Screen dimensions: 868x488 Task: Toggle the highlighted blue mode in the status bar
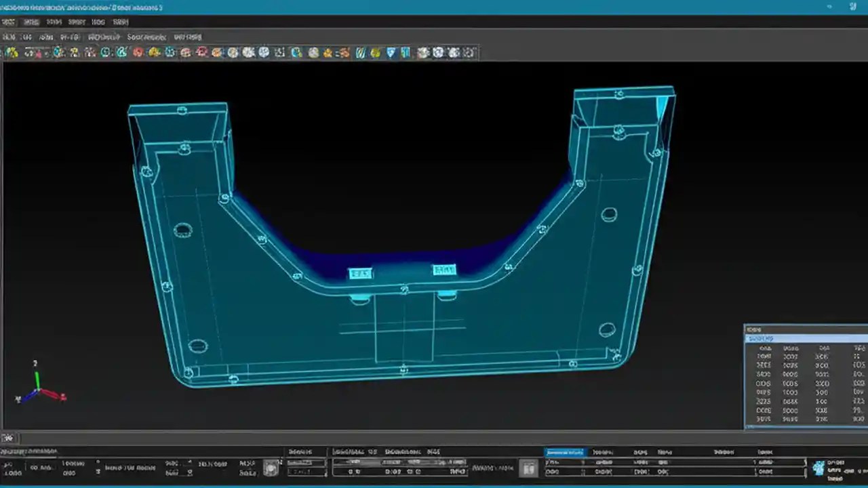coord(566,452)
